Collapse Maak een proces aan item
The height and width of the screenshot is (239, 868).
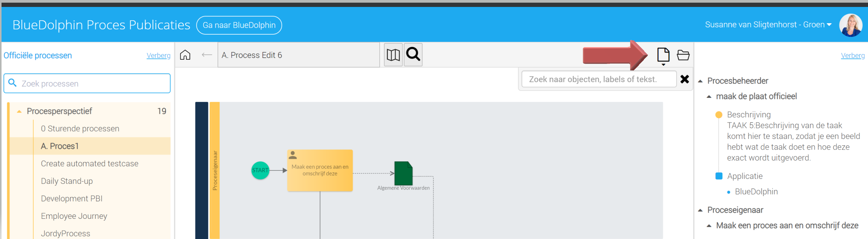(709, 226)
